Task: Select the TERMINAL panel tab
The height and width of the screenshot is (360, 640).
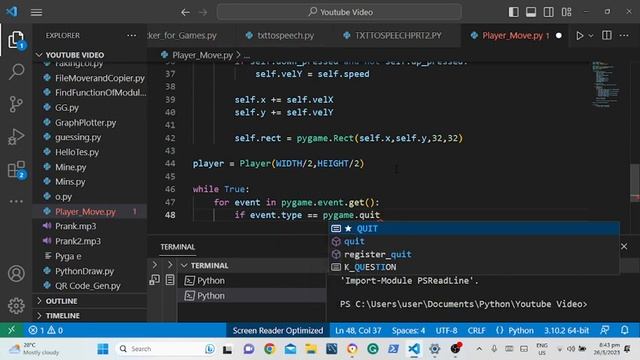Action: 178,247
